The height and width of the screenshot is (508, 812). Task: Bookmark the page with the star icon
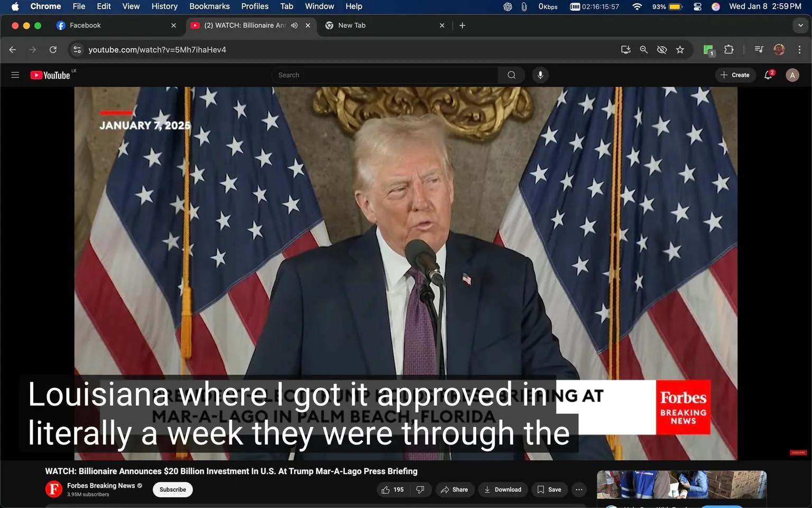tap(680, 49)
